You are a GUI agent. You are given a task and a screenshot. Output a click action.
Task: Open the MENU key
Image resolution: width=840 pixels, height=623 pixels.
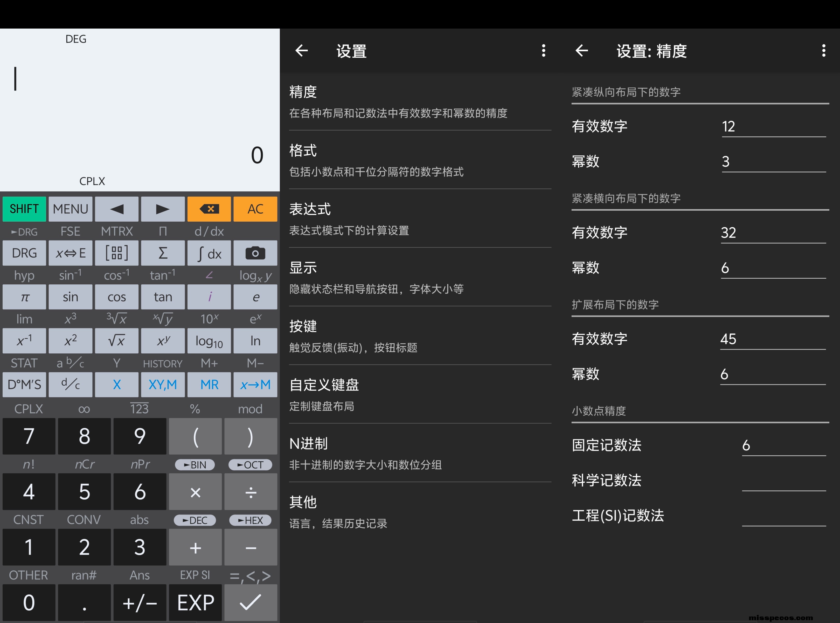pos(71,209)
